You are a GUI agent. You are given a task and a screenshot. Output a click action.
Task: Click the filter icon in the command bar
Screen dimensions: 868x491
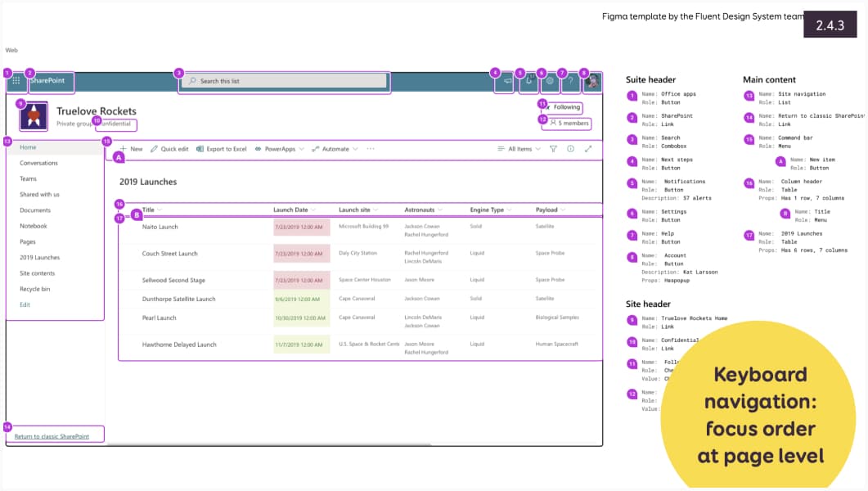[x=554, y=149]
